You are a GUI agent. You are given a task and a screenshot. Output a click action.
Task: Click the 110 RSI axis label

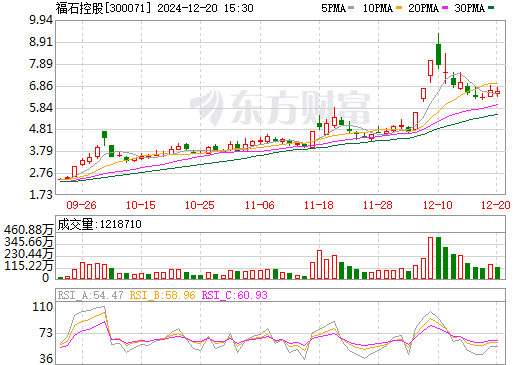click(x=43, y=307)
